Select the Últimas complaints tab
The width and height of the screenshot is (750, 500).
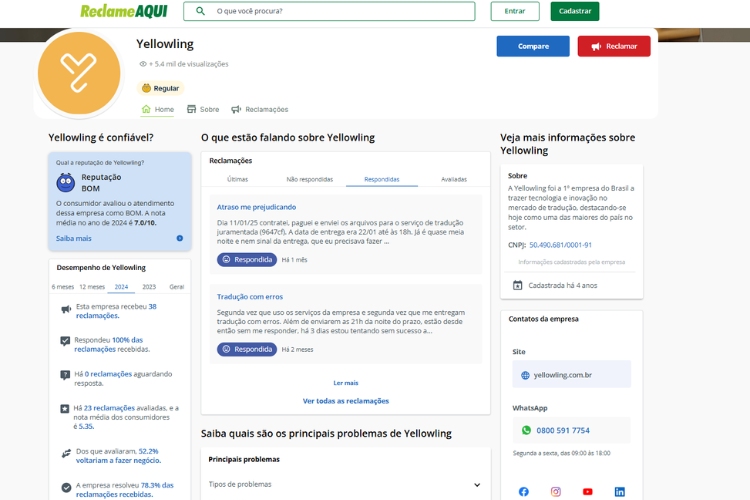(237, 179)
